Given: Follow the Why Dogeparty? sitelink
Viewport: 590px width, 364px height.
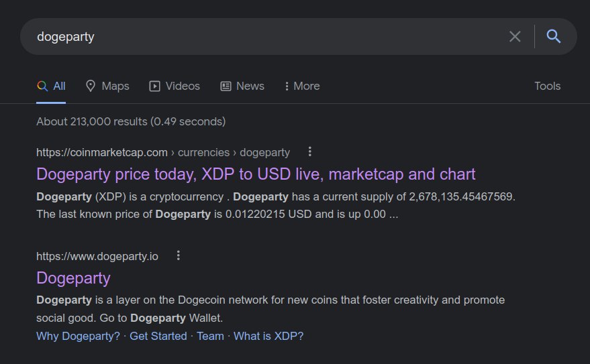Looking at the screenshot, I should [x=78, y=336].
